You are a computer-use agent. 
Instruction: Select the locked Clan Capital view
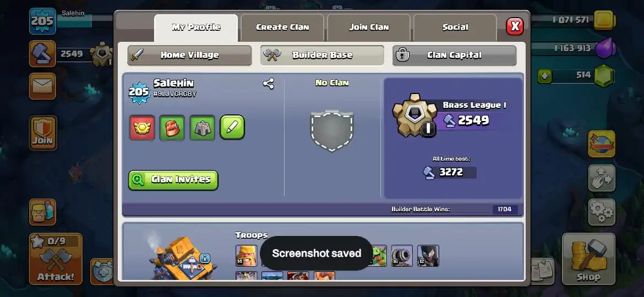point(454,55)
